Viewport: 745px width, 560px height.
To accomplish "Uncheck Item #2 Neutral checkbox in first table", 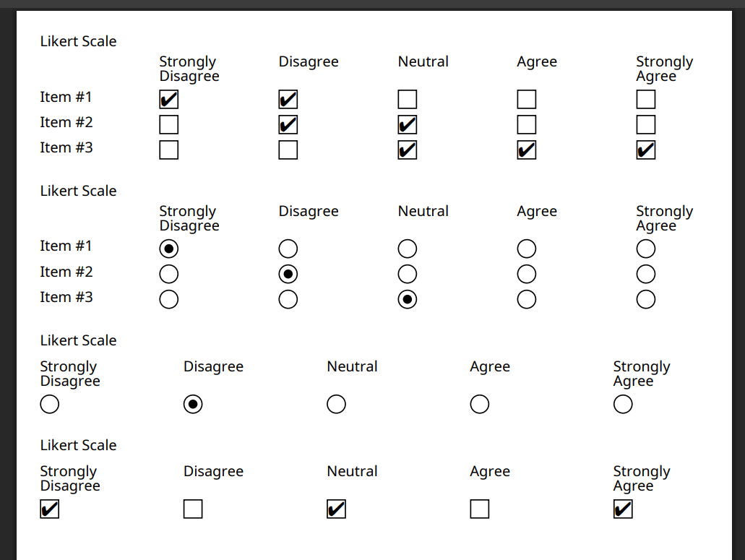I will 407,125.
